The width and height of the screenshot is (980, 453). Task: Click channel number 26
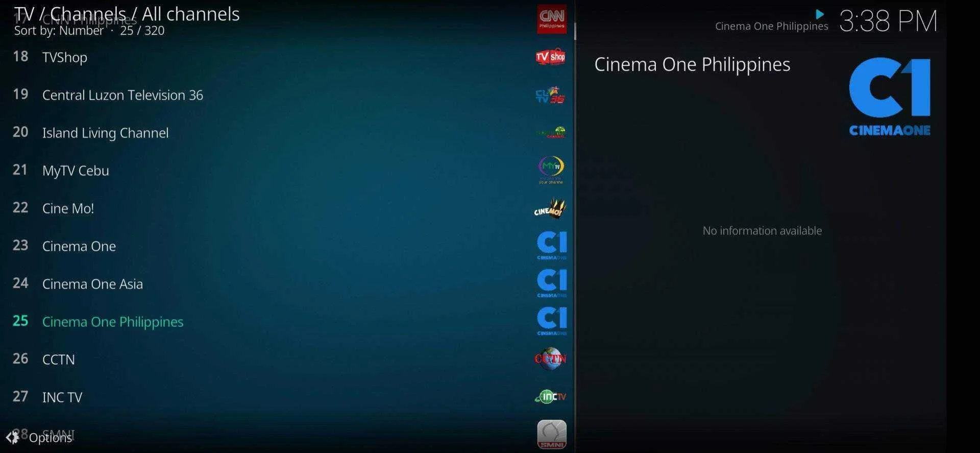click(20, 359)
